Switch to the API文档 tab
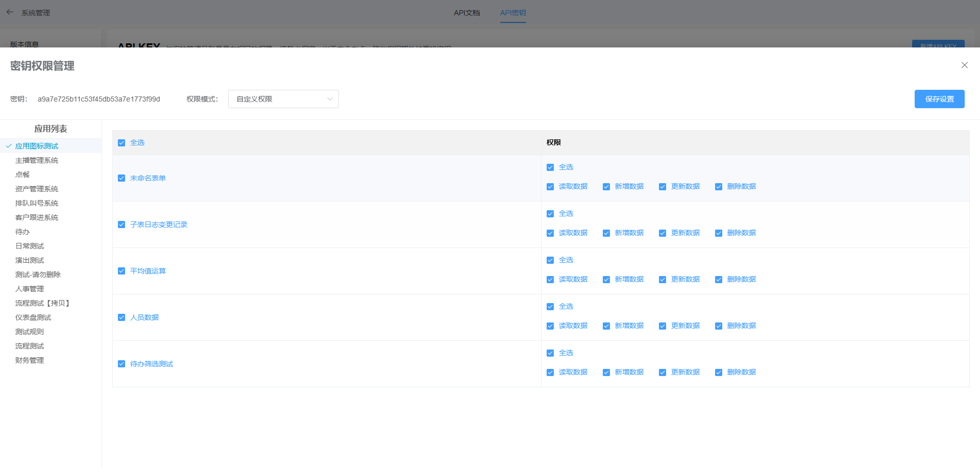This screenshot has height=474, width=980. 467,13
